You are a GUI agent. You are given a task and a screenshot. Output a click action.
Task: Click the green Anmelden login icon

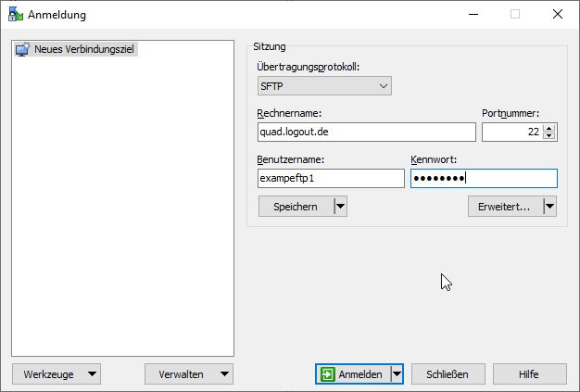pos(328,374)
